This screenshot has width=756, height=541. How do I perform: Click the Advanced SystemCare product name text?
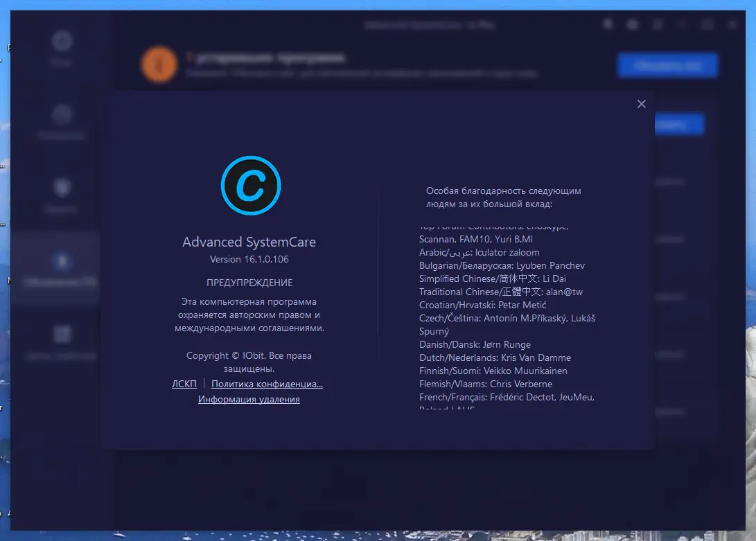(x=249, y=242)
